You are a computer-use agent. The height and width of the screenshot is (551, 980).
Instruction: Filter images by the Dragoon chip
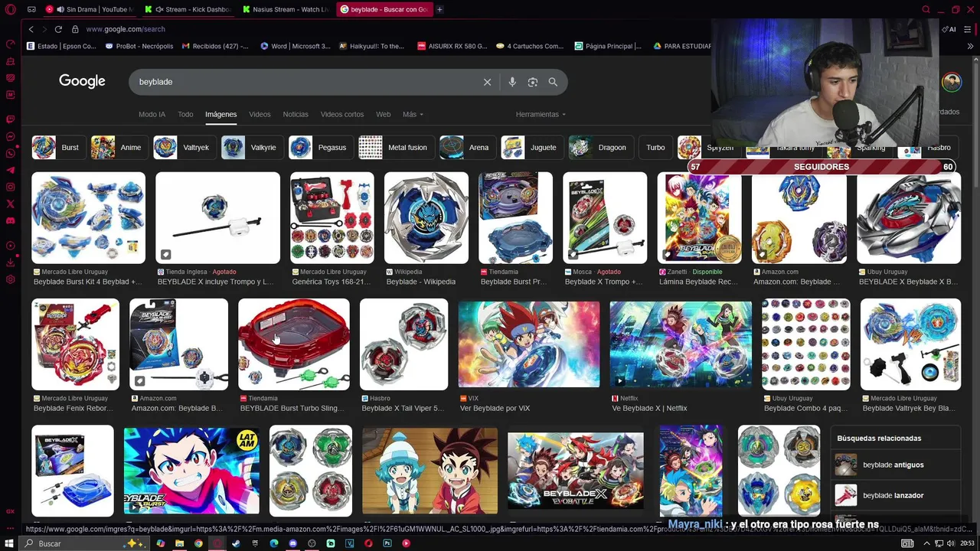599,148
